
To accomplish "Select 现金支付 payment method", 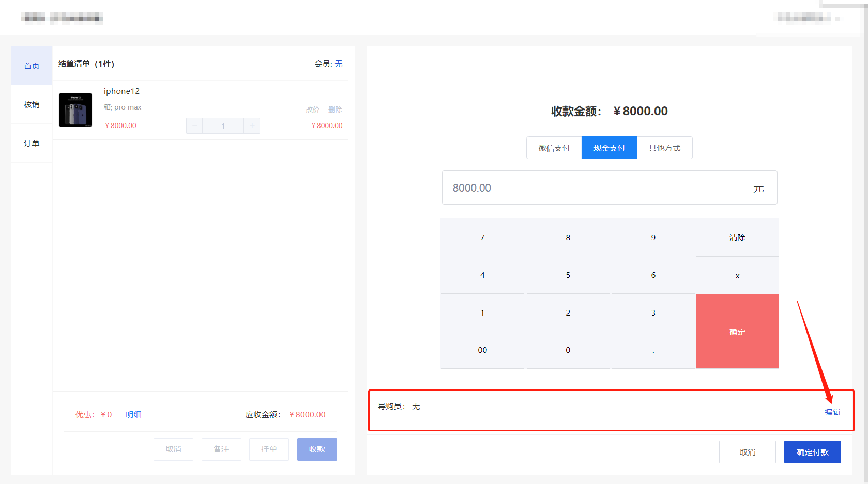I will click(609, 148).
